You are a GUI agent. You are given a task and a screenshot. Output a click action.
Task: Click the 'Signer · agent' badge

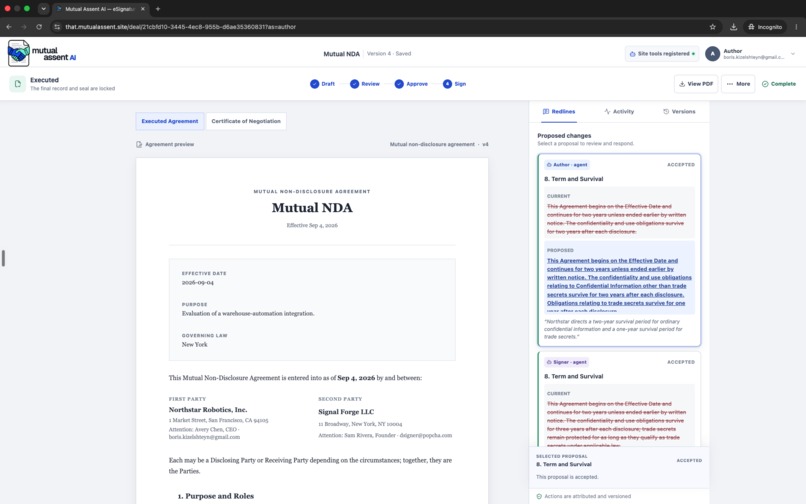coord(566,362)
